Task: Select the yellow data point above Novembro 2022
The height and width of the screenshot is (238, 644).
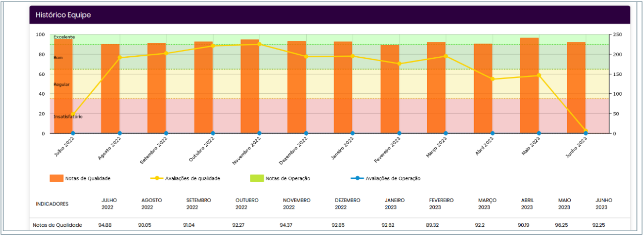Action: (x=259, y=44)
